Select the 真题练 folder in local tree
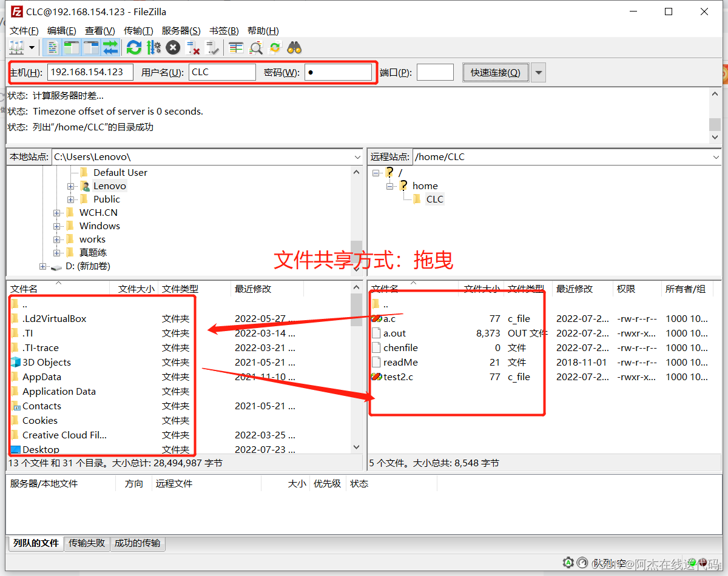The image size is (728, 576). [93, 253]
